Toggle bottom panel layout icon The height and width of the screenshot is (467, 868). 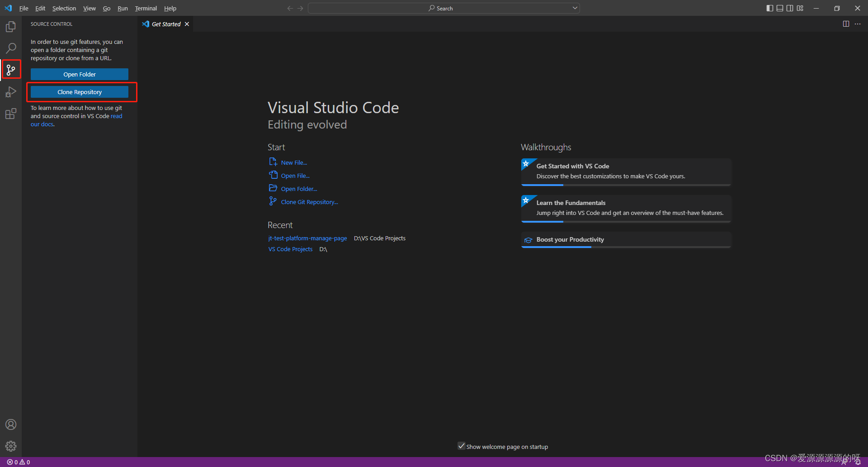point(780,8)
